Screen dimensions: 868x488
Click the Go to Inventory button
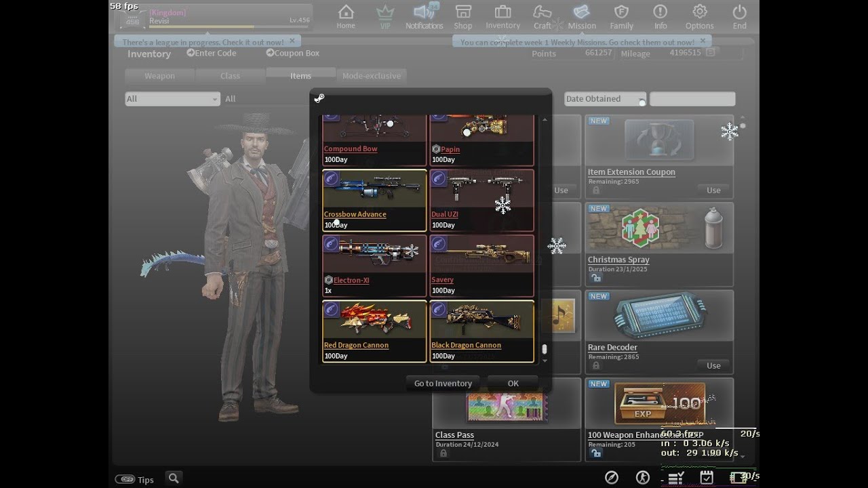coord(443,383)
